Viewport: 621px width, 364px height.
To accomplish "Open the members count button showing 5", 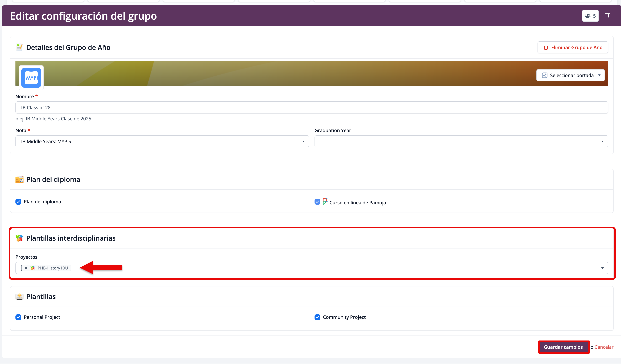I will [x=590, y=16].
